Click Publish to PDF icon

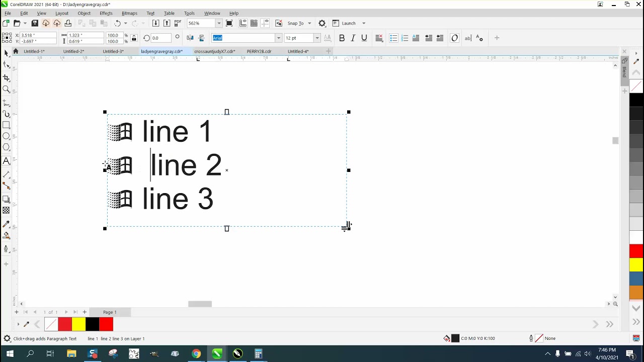pos(178,23)
